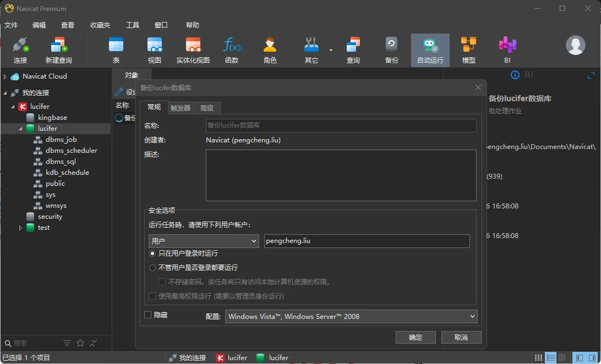The image size is (601, 364).
Task: Open the Help (帮助) menu
Action: 193,25
